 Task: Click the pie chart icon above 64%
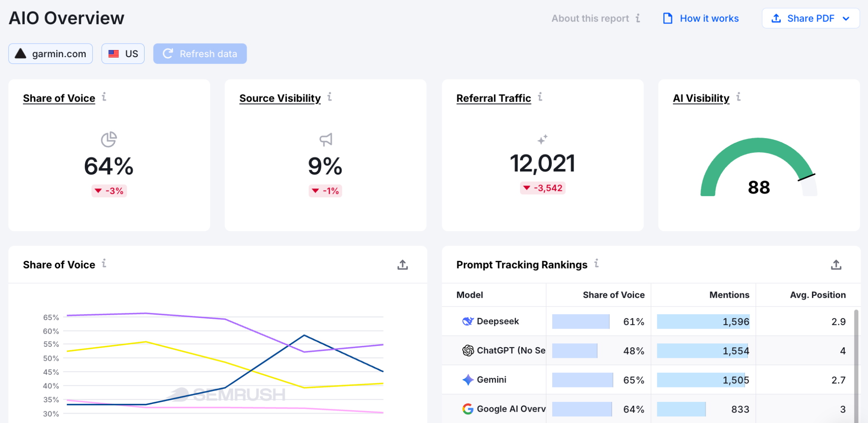pyautogui.click(x=109, y=139)
